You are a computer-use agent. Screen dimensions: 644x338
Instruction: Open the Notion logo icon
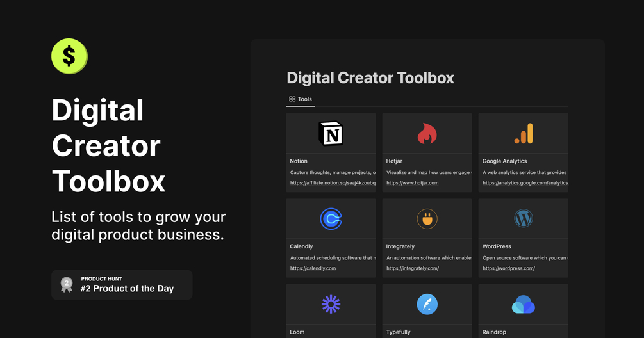[331, 134]
